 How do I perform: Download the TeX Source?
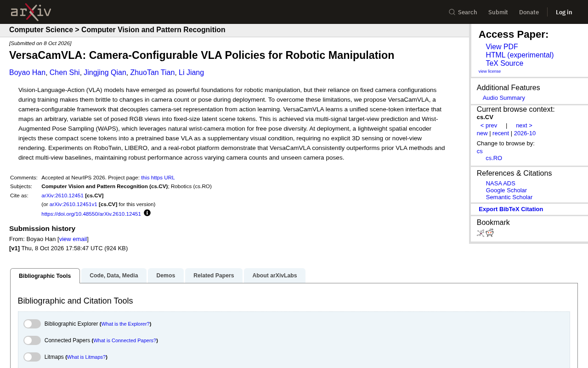(x=504, y=63)
